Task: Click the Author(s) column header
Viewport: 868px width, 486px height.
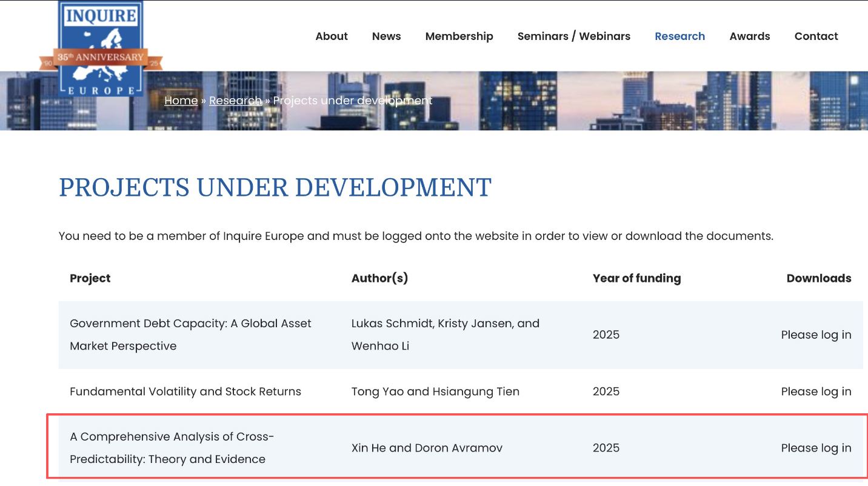Action: click(379, 278)
